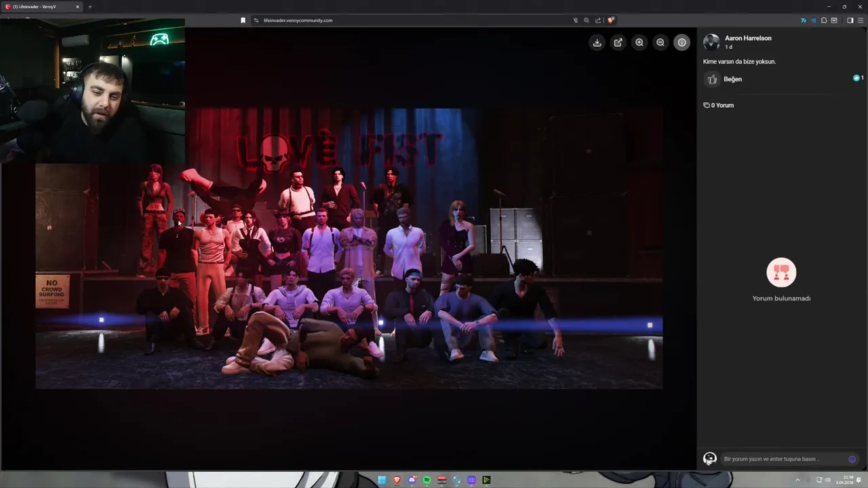868x488 pixels.
Task: Switch to the Lifeinvader - VennyV tab
Action: [42, 7]
